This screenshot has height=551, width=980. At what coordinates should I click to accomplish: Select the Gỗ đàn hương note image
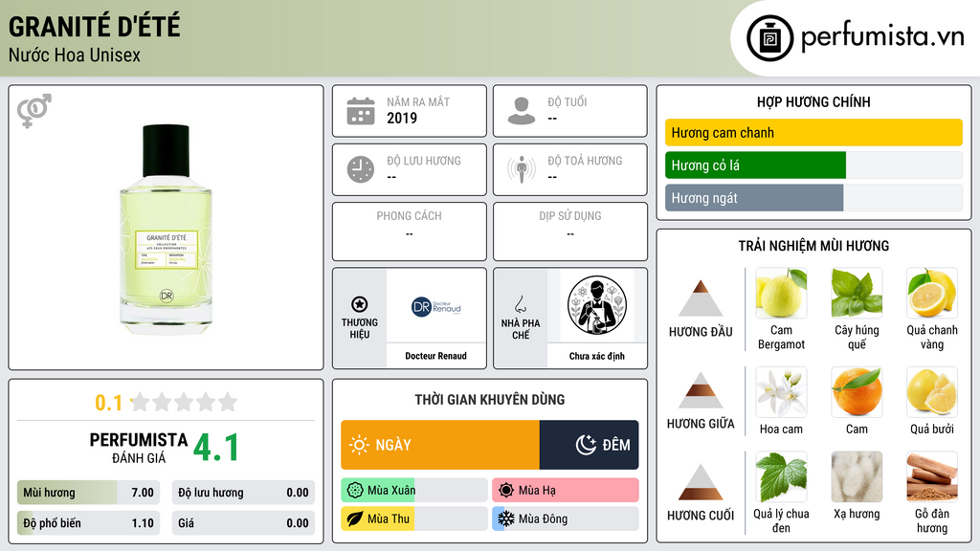click(x=932, y=476)
